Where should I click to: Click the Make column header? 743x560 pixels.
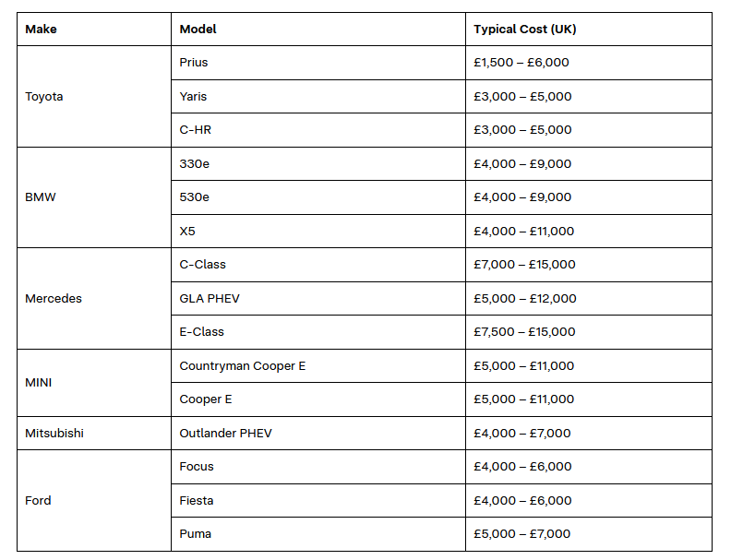41,29
